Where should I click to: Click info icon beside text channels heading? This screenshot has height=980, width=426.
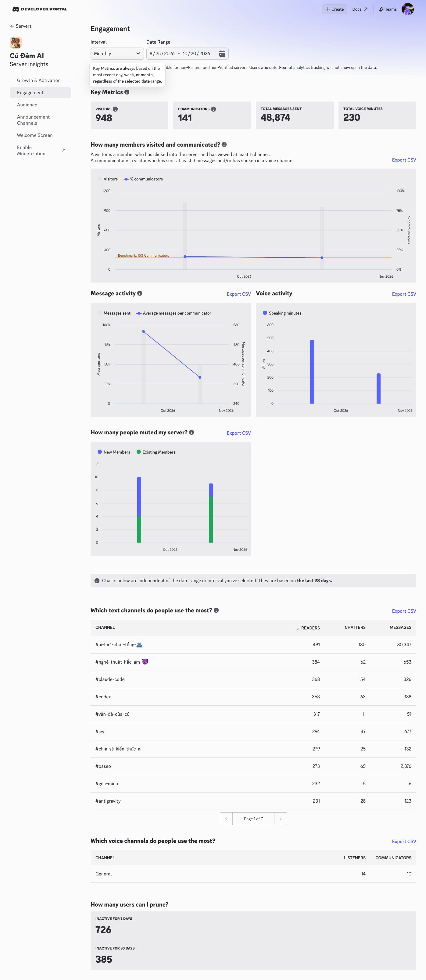coord(216,610)
